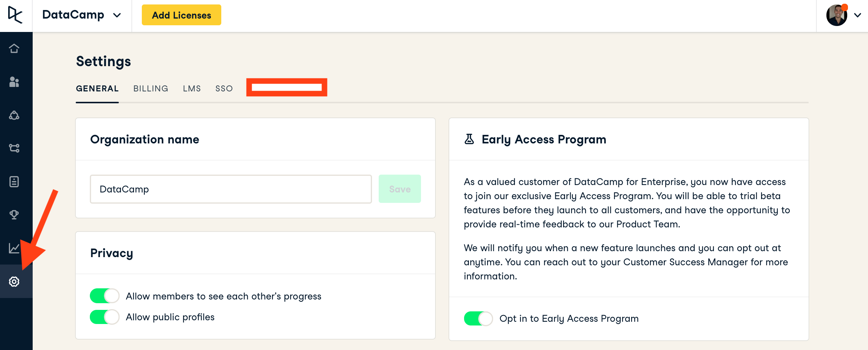Select the Settings gear icon in sidebar

click(x=14, y=282)
